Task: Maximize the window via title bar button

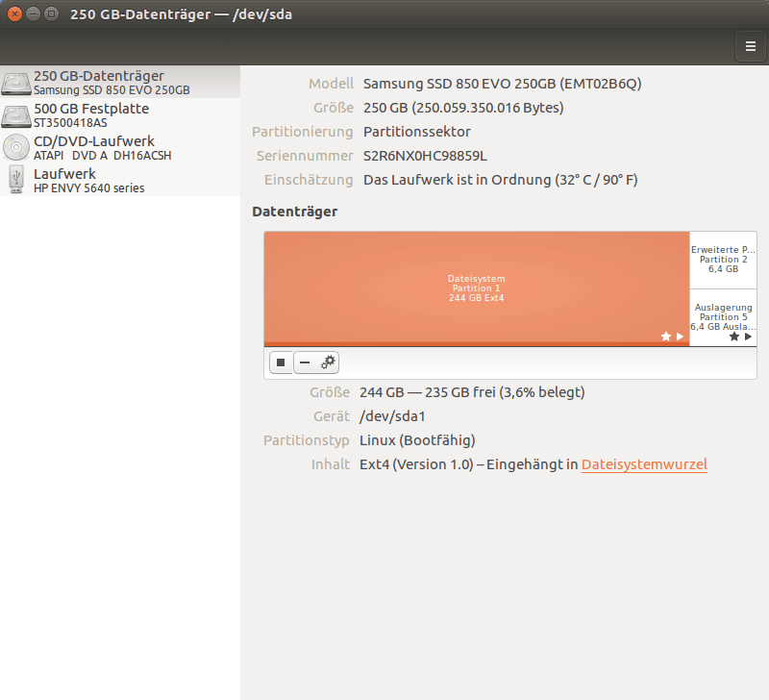Action: (51, 14)
